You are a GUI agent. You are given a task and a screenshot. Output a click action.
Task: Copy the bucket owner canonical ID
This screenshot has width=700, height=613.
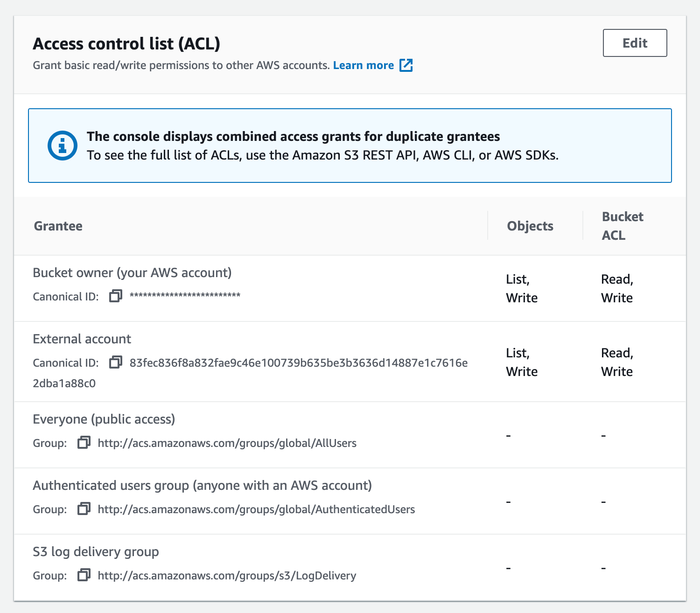[115, 296]
